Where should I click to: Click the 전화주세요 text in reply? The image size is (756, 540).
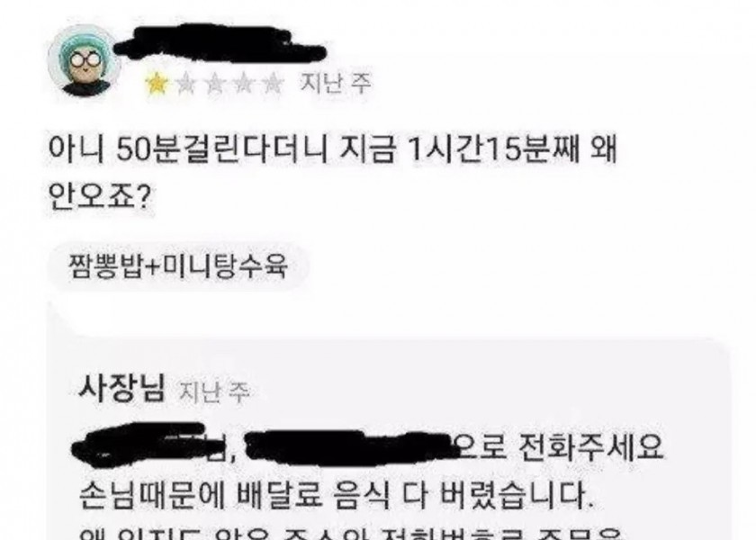click(590, 447)
